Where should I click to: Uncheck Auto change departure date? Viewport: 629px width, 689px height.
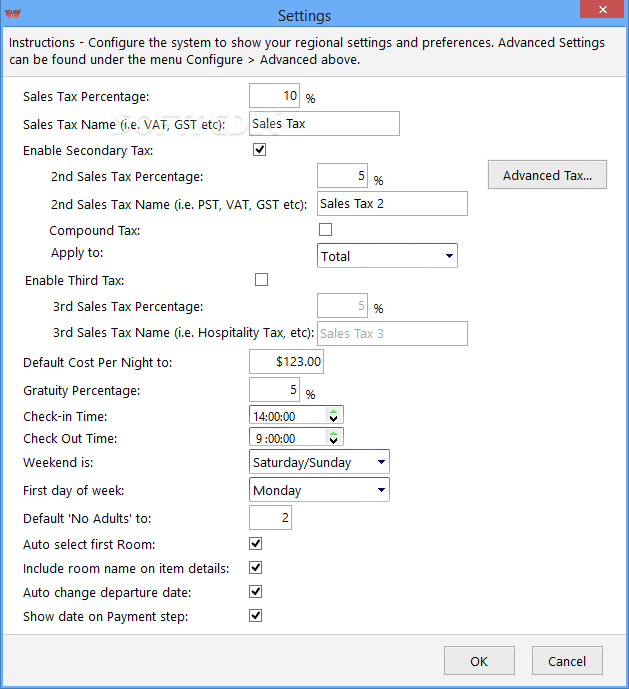[x=255, y=591]
